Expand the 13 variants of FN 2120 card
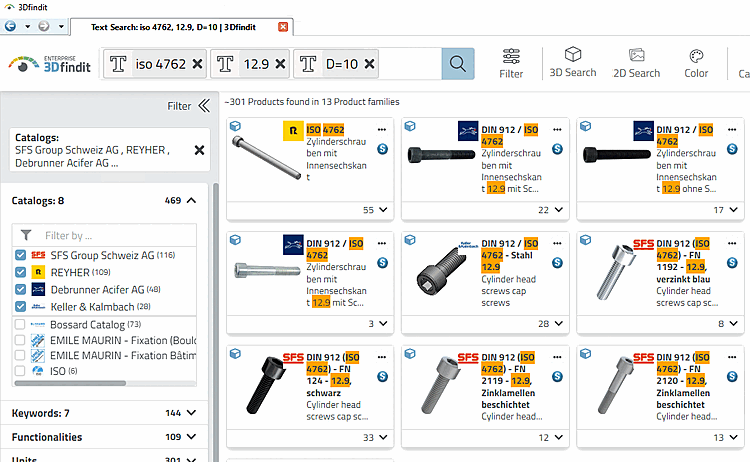 pos(733,438)
